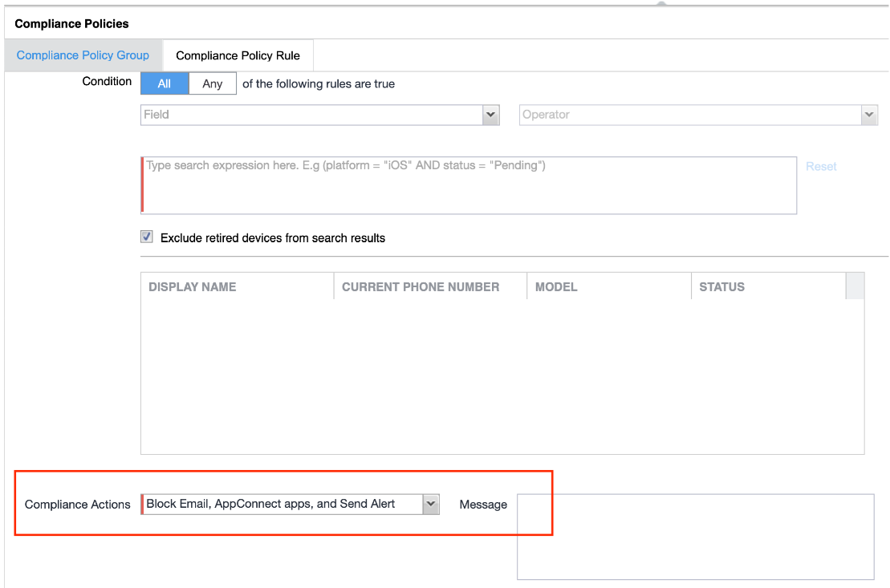890x588 pixels.
Task: Click the Model column header
Action: 608,286
